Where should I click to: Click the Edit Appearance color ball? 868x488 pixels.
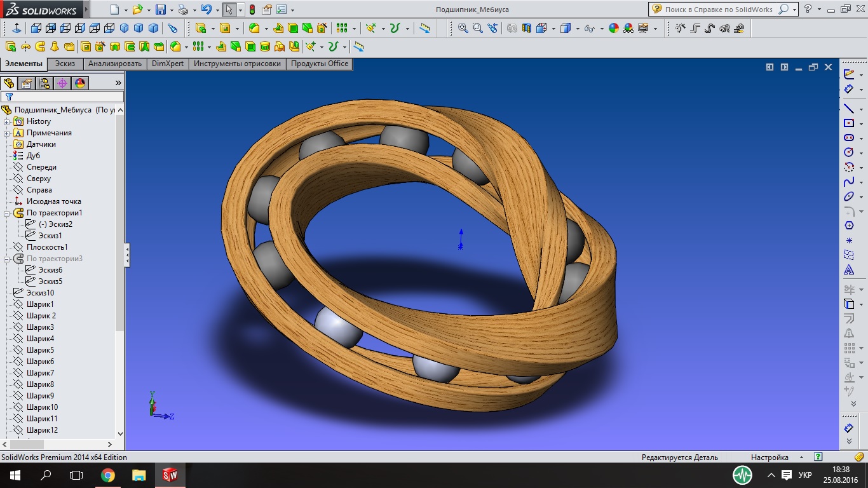pos(613,28)
